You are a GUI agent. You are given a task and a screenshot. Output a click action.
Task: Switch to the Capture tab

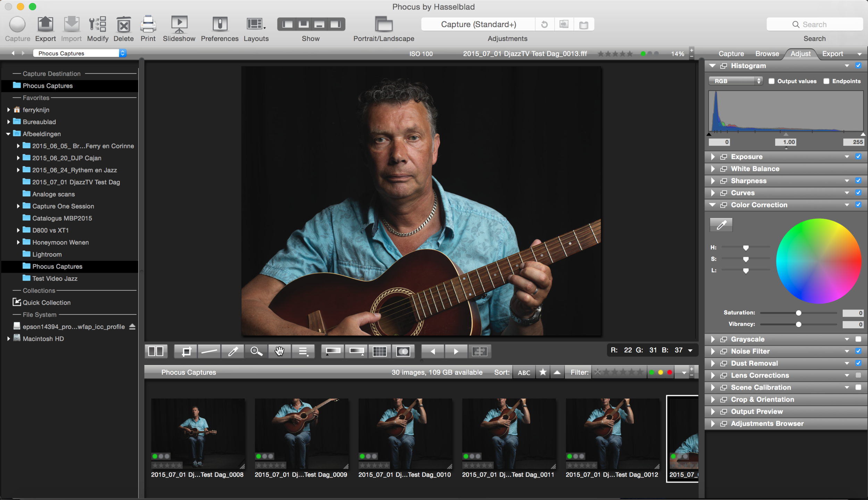click(x=731, y=53)
